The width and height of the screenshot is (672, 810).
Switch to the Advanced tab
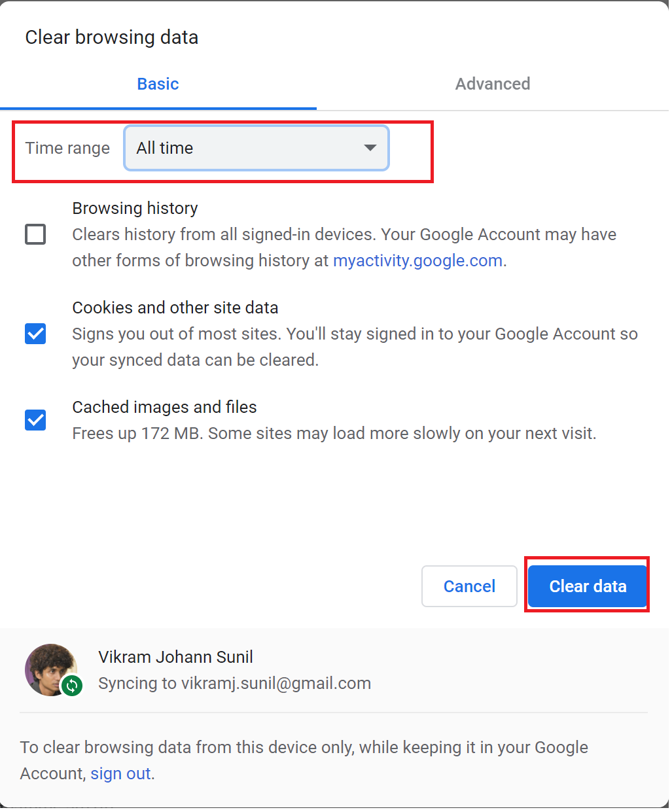(493, 84)
